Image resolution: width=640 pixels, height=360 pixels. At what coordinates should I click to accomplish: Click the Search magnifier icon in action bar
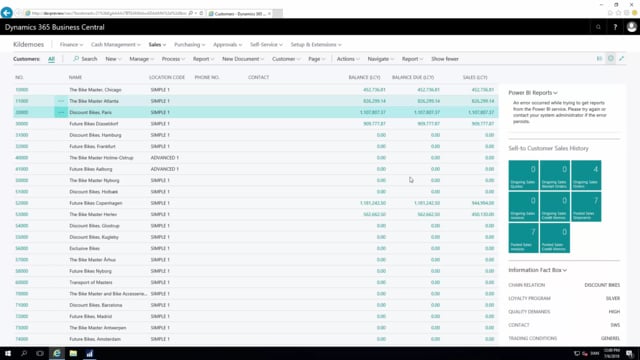tap(76, 59)
